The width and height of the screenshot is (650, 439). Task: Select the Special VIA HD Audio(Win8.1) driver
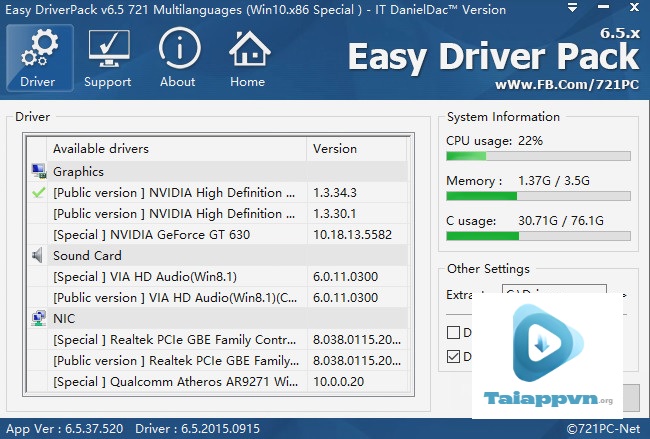tap(172, 276)
